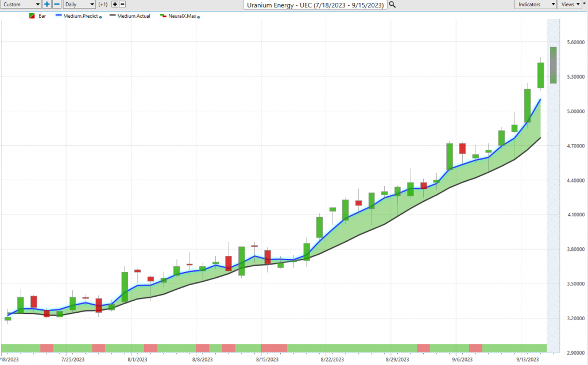588x365 pixels.
Task: Click the 8/29/2023 date axis label
Action: pos(397,359)
